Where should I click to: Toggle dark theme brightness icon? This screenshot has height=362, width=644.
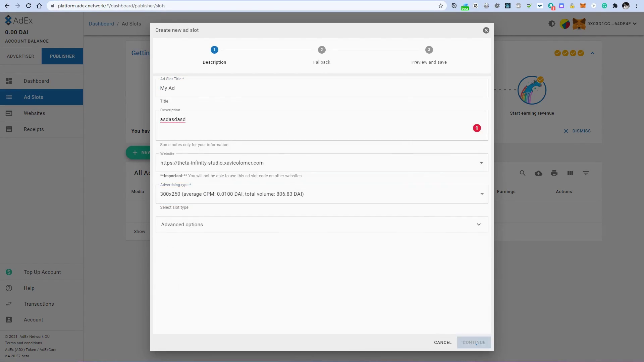pos(552,24)
